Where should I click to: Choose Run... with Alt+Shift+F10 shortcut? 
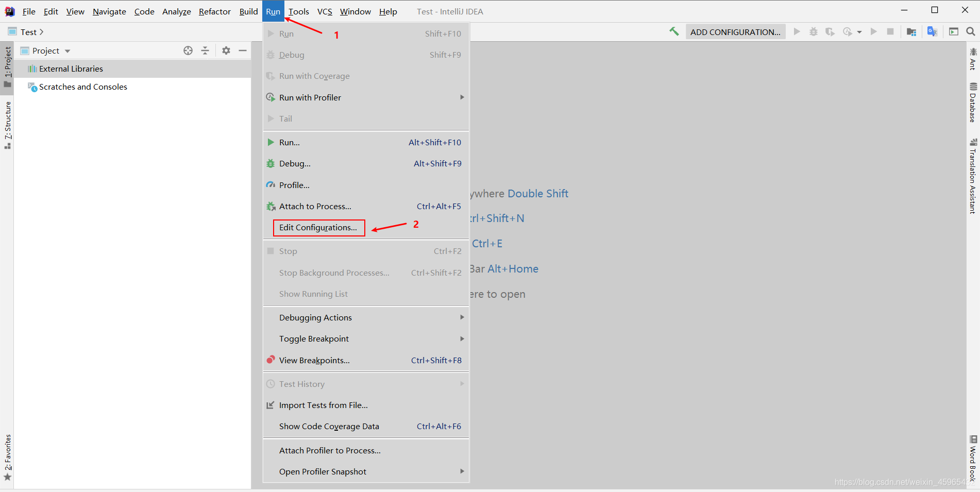pos(366,142)
